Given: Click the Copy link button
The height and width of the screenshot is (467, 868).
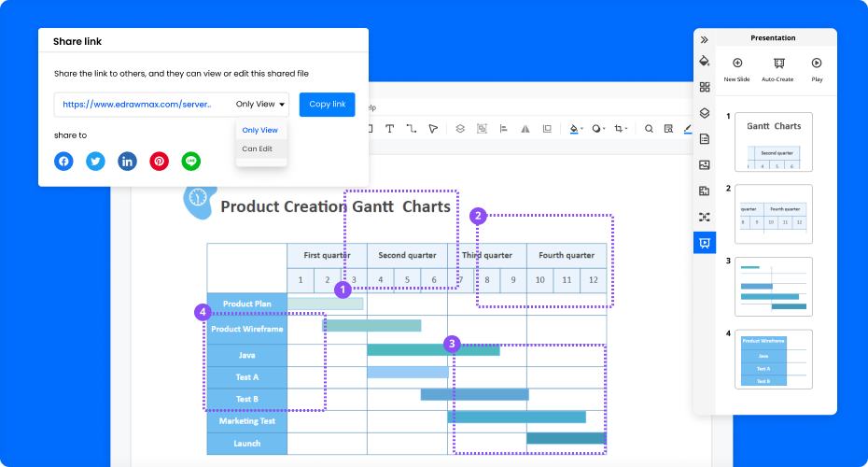Looking at the screenshot, I should [x=327, y=105].
